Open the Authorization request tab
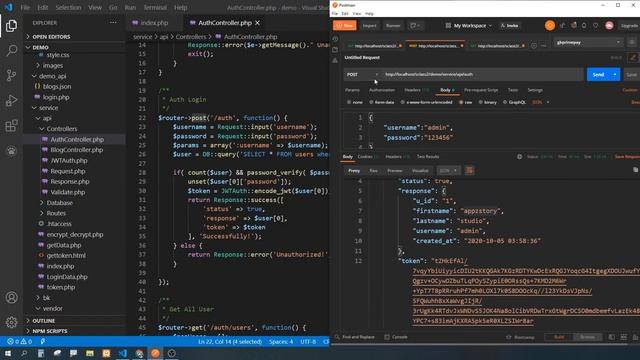 [382, 90]
